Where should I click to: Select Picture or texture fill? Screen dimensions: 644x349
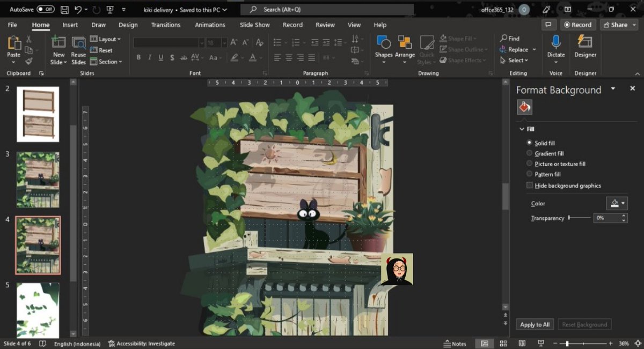[530, 164]
